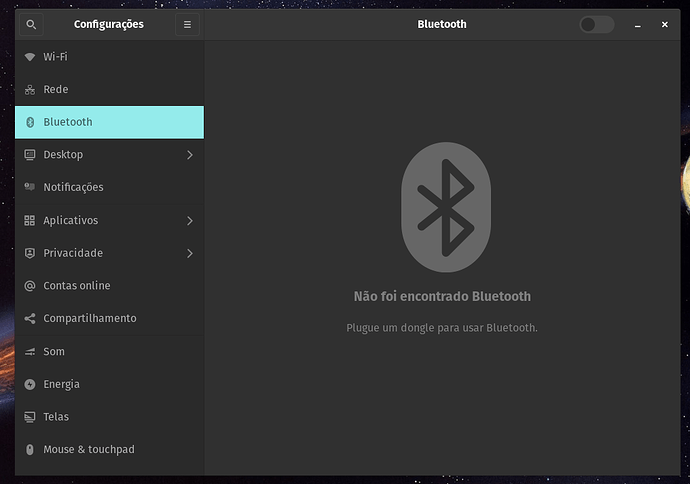Click the Telas display icon
Screen dimensions: 690x484
coord(30,417)
